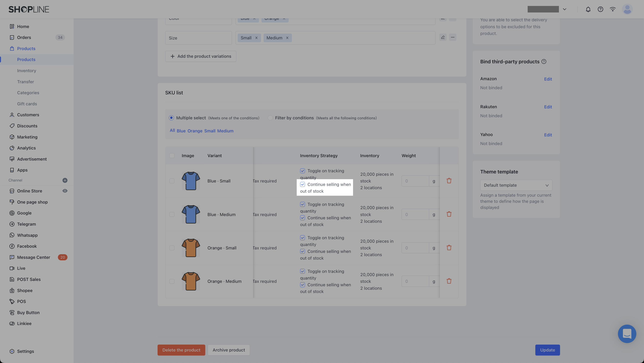Collapse the Products sidebar menu
This screenshot has width=644, height=363.
[x=26, y=49]
